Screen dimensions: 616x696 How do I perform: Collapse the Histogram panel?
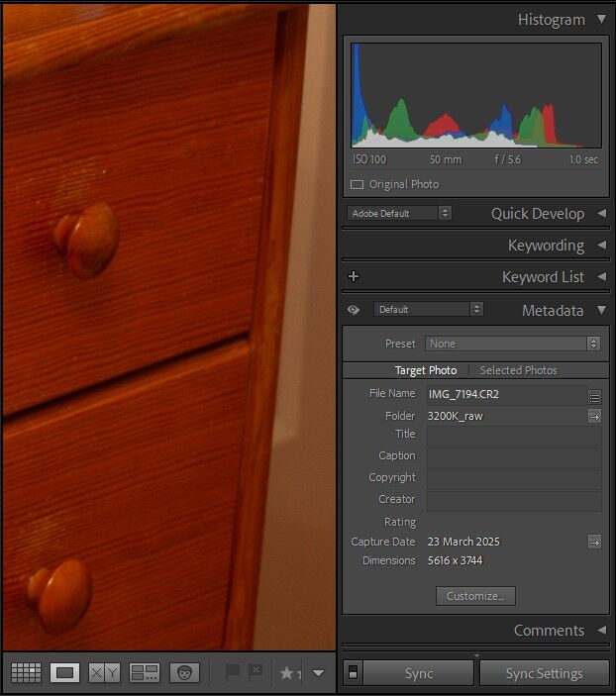coord(601,19)
